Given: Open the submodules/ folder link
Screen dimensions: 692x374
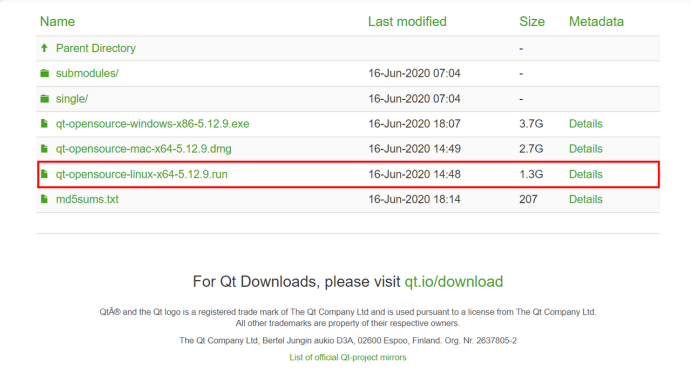Looking at the screenshot, I should click(x=87, y=73).
